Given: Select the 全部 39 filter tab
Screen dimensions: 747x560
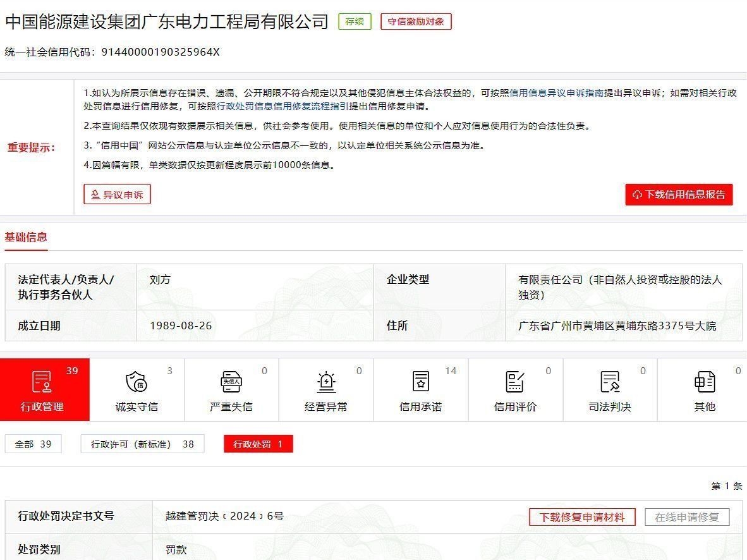Looking at the screenshot, I should (33, 444).
